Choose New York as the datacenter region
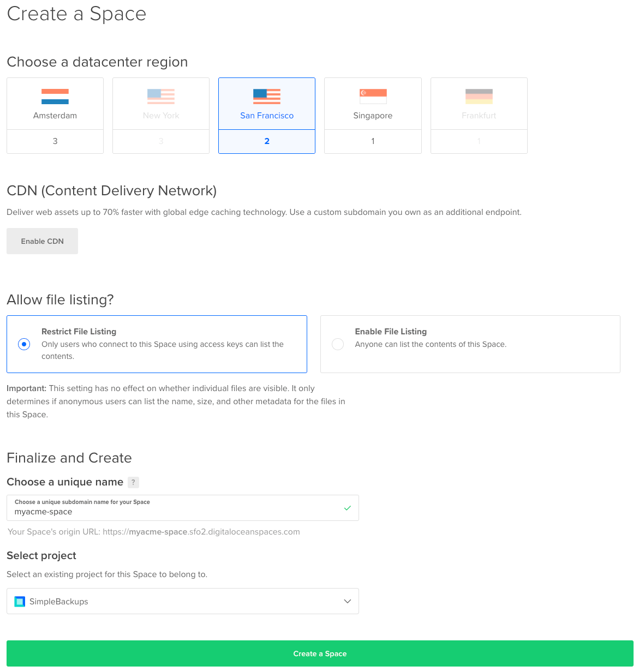 (160, 115)
